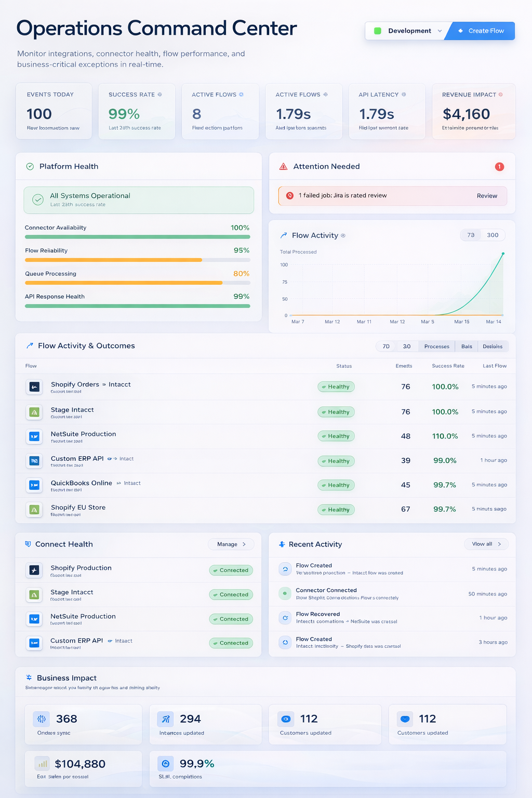This screenshot has width=532, height=798.
Task: Click the Attention Needed warning icon
Action: click(x=283, y=166)
